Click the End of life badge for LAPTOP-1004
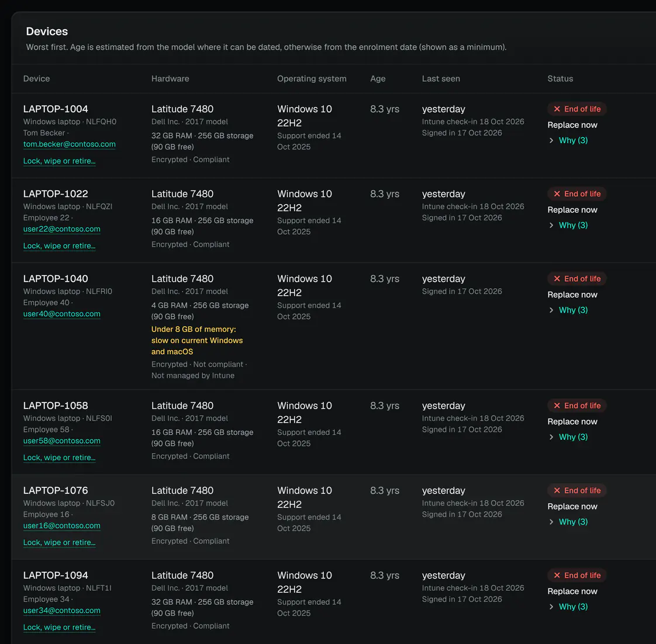 pyautogui.click(x=577, y=109)
